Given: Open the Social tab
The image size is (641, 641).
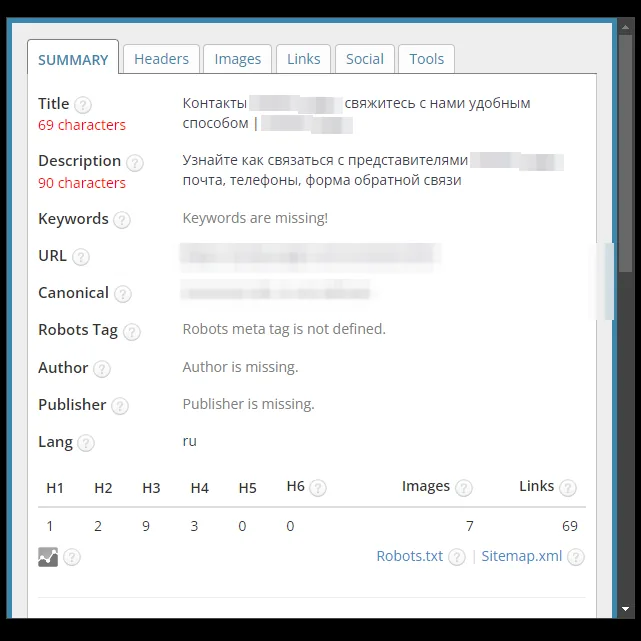Looking at the screenshot, I should tap(365, 59).
